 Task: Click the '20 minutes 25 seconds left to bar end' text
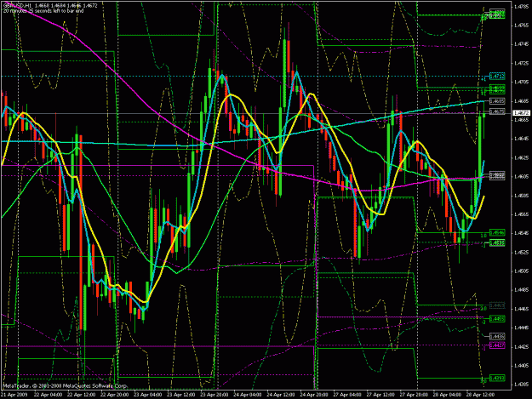click(43, 11)
